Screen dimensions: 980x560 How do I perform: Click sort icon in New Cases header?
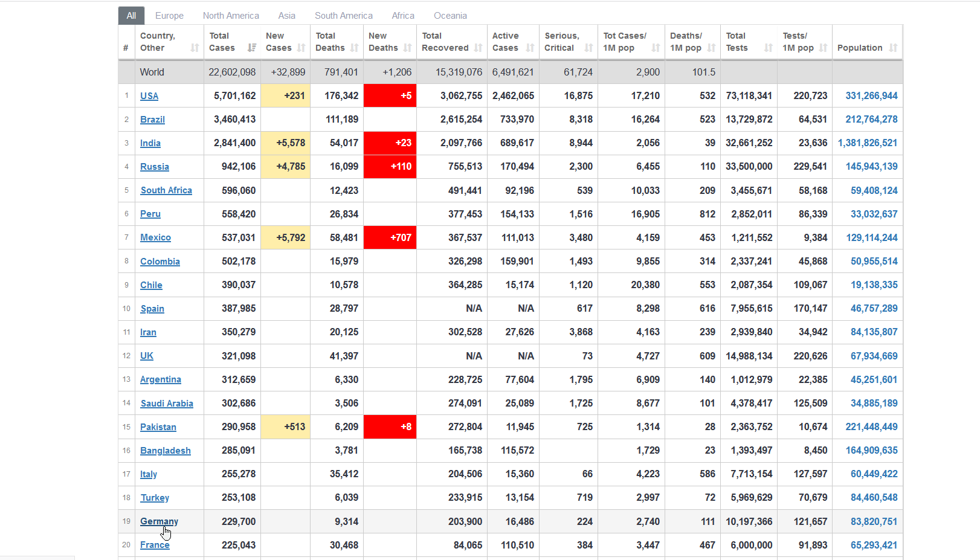301,48
